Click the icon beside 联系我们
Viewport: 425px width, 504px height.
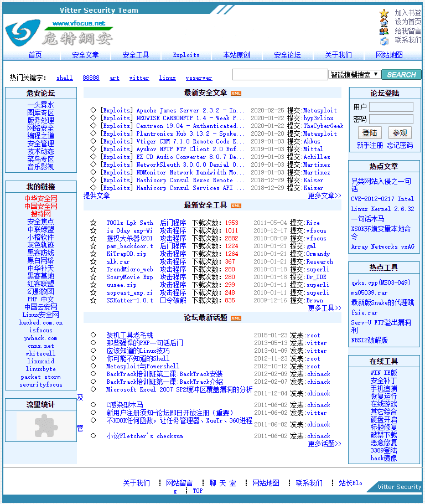pyautogui.click(x=384, y=40)
